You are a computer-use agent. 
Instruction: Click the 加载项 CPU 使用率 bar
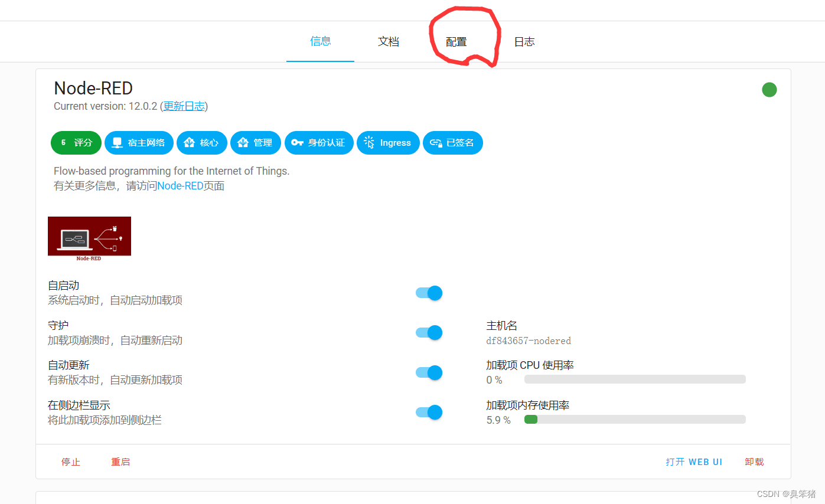[x=635, y=379]
